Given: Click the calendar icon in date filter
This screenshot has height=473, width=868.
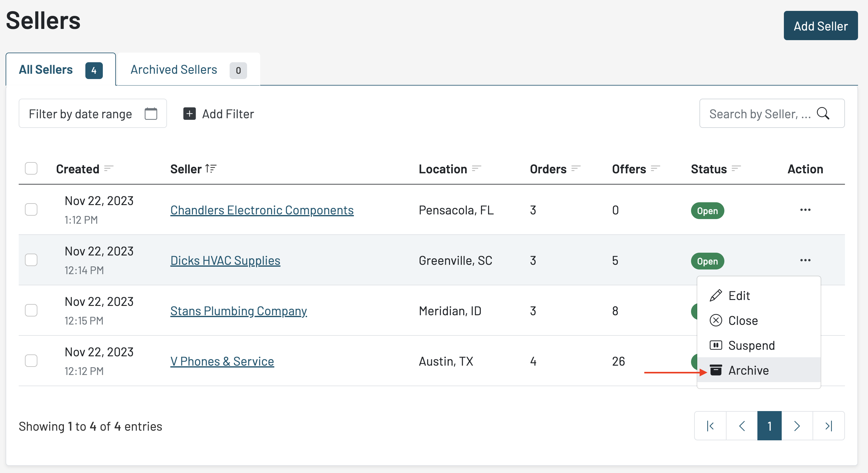Looking at the screenshot, I should (x=150, y=114).
